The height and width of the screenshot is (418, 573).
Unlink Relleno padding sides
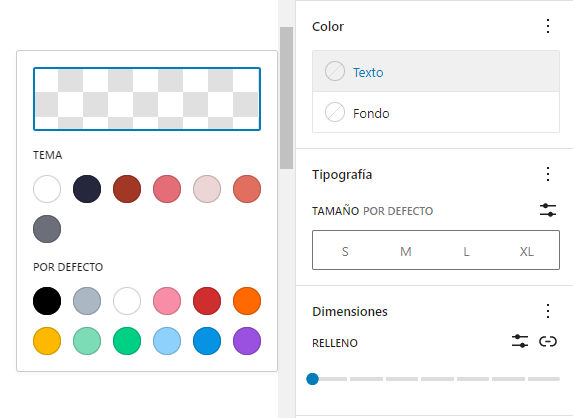click(x=547, y=341)
